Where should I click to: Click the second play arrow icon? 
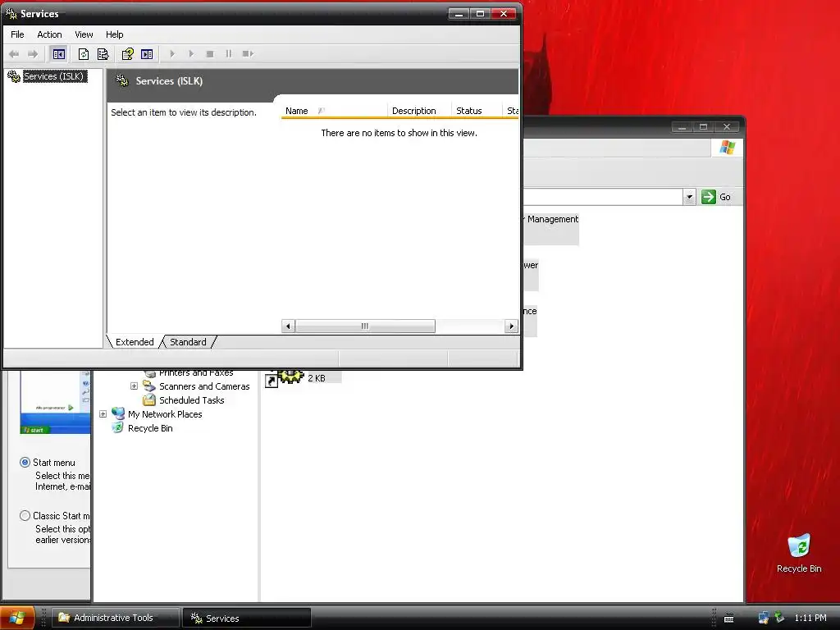click(x=191, y=54)
